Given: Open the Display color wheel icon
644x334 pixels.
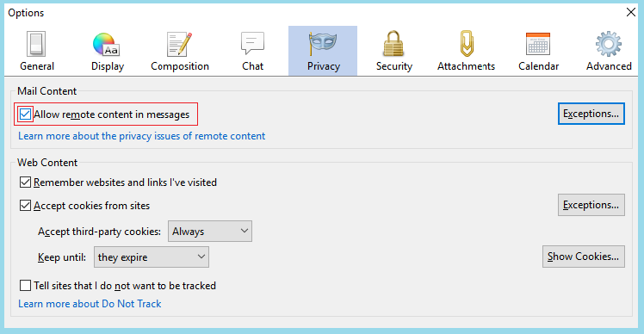Looking at the screenshot, I should click(x=106, y=45).
